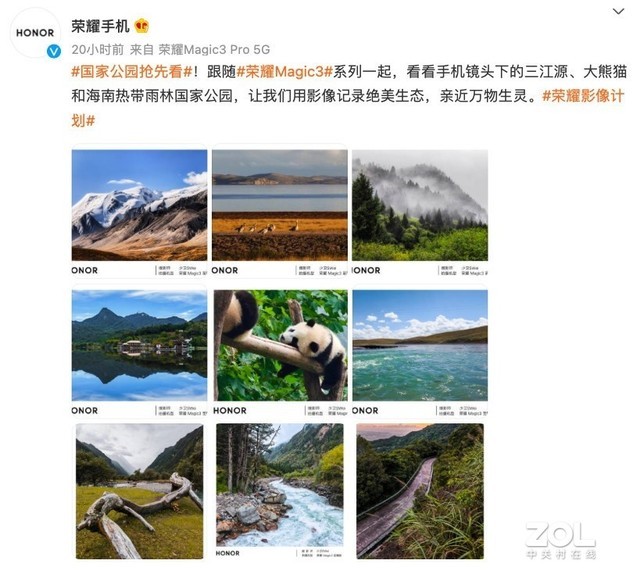640x571 pixels.
Task: Open the 荣耀手机 account name
Action: [x=100, y=26]
